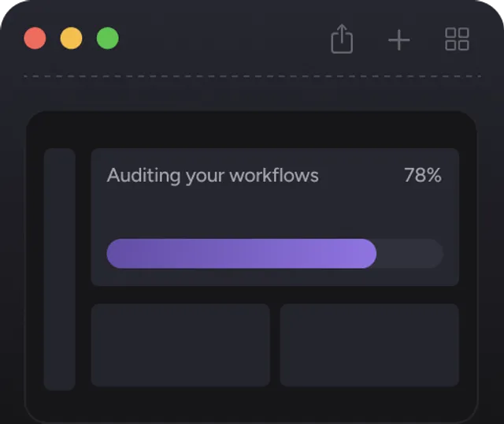Screen dimensions: 504x424
Task: Open the bottom-right placeholder card
Action: 369,345
